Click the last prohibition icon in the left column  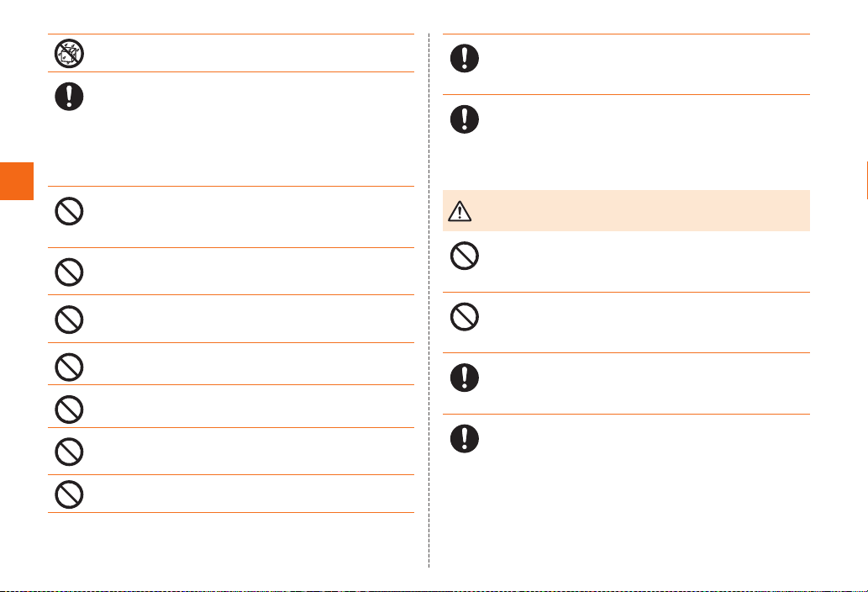69,494
